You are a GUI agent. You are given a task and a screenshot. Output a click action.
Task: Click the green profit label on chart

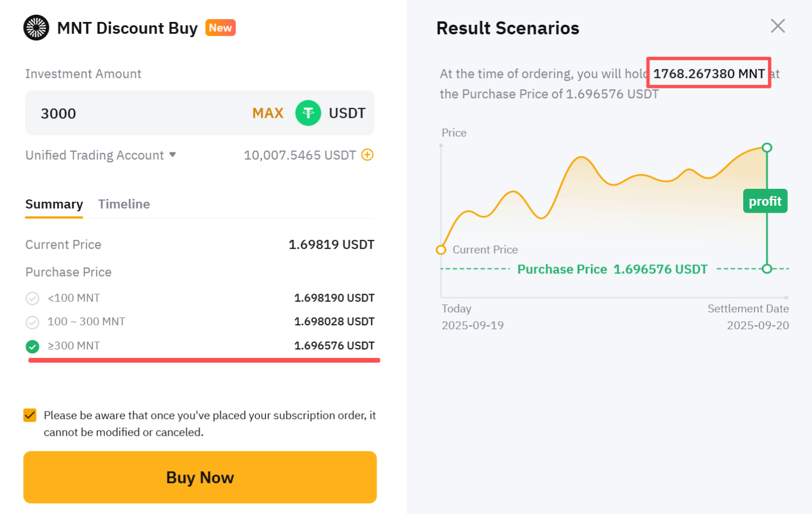pyautogui.click(x=765, y=201)
